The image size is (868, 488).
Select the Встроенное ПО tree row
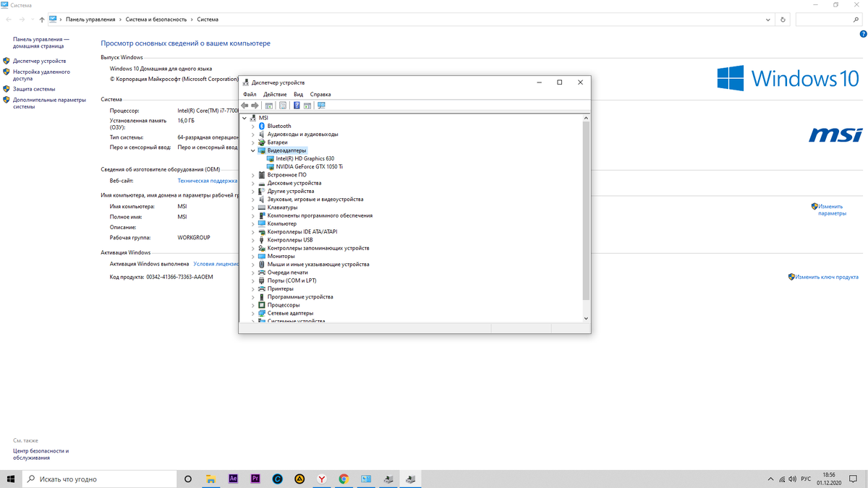[x=287, y=175]
